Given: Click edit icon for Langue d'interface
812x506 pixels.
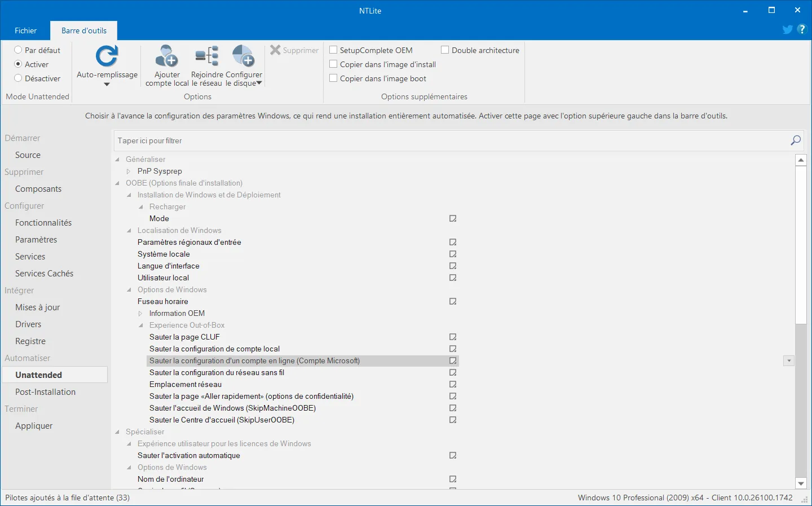Looking at the screenshot, I should tap(453, 266).
